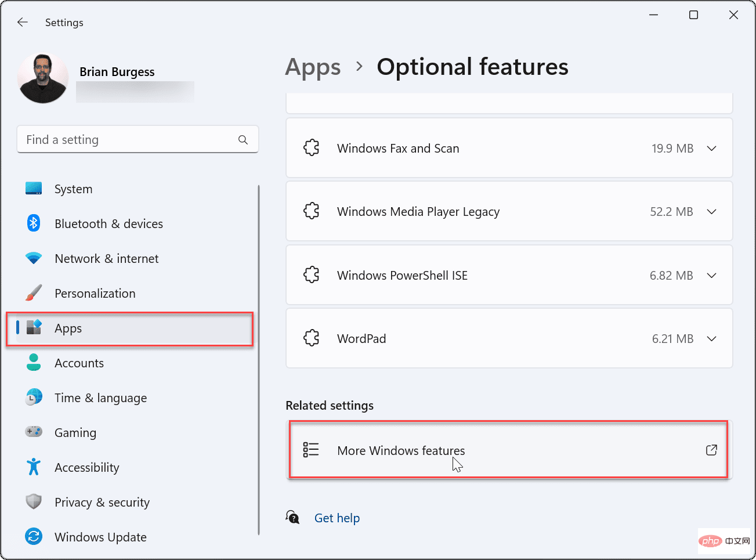The image size is (756, 560).
Task: Click the 6.21 MB size value
Action: [672, 339]
